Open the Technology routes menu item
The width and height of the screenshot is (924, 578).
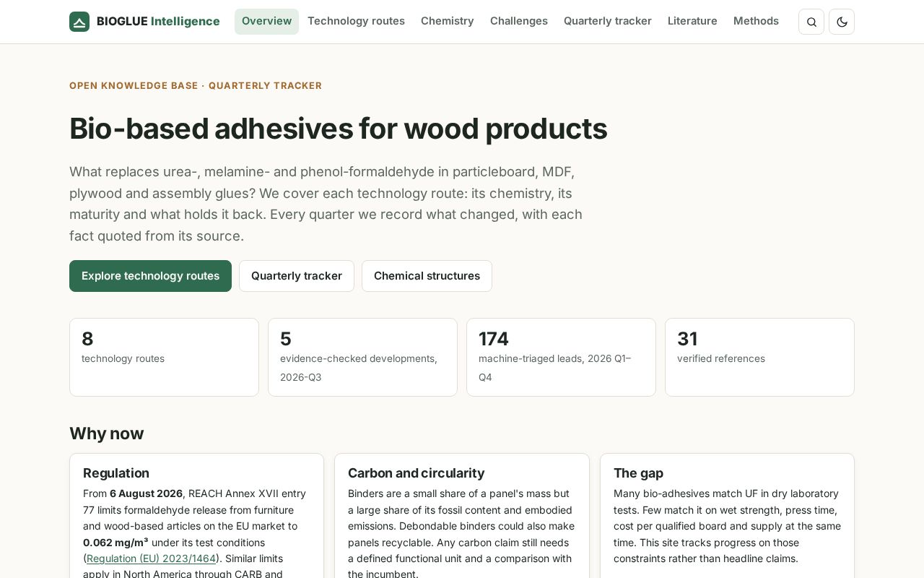coord(356,22)
